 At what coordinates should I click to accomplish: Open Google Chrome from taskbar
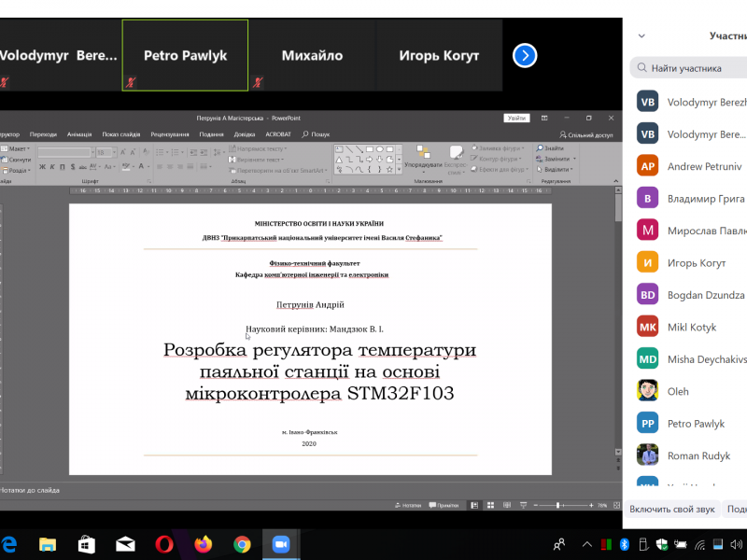242,544
